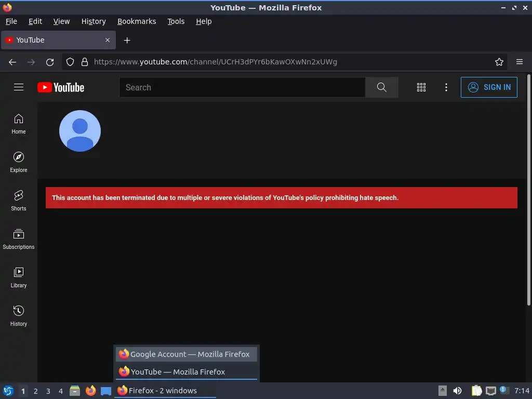Go back with the browser back arrow
This screenshot has width=532, height=399.
(x=12, y=62)
